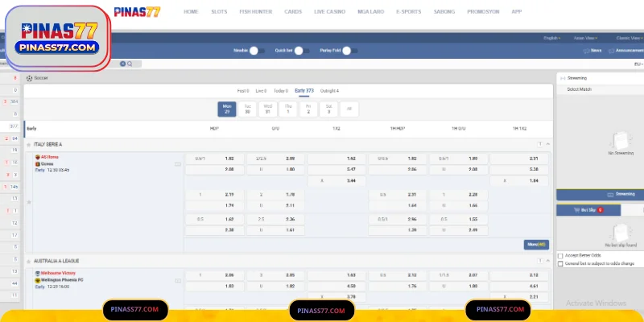The height and width of the screenshot is (322, 644).
Task: Click the News megaphone icon
Action: click(x=586, y=51)
